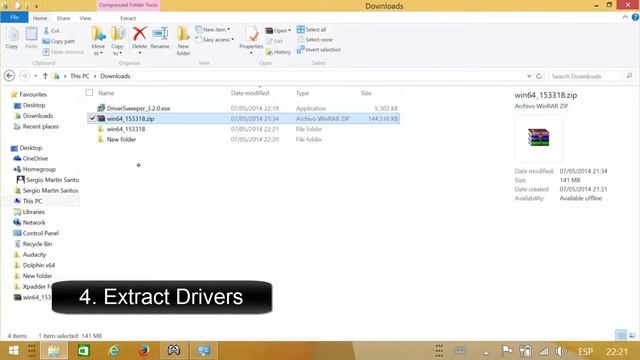The width and height of the screenshot is (640, 360).
Task: Click the Paste clipboard icon
Action: point(31,38)
